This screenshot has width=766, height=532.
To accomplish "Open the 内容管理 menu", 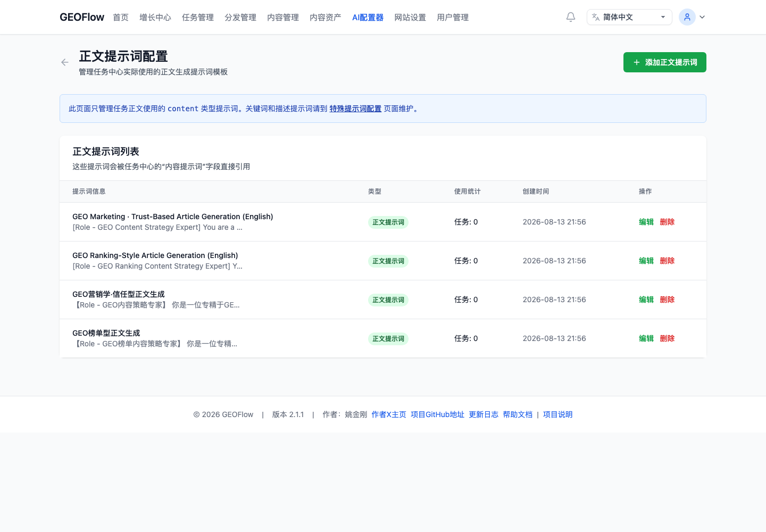I will click(x=283, y=18).
